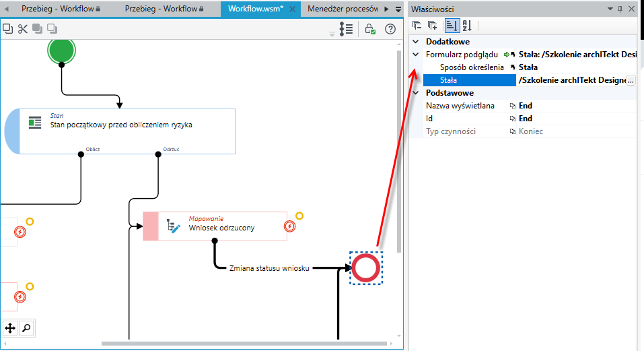Toggle the categorized view button in Właściwości

coord(452,26)
